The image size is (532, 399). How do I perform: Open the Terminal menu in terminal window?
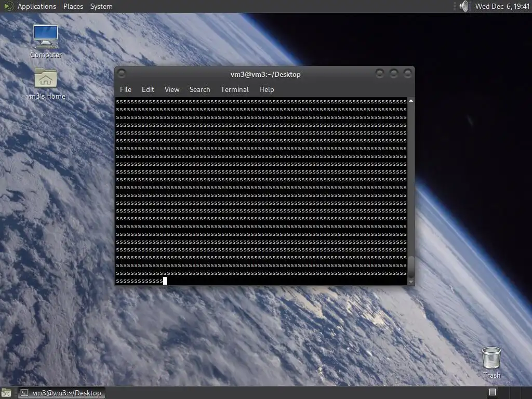[x=234, y=89]
